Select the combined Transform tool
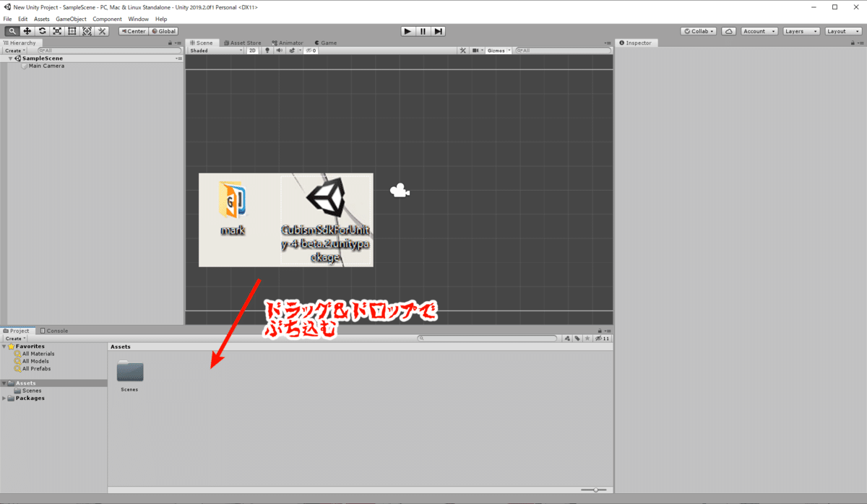This screenshot has width=867, height=504. [x=87, y=31]
